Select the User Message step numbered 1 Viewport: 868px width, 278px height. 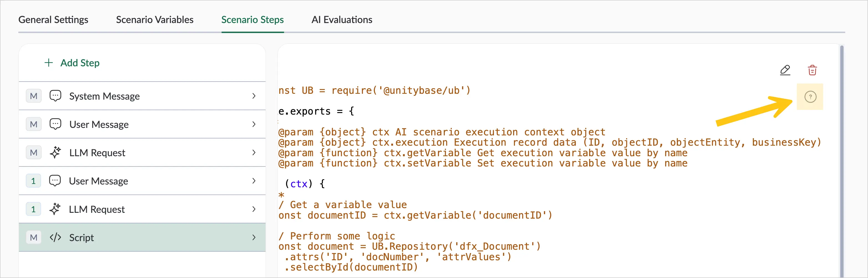(142, 181)
